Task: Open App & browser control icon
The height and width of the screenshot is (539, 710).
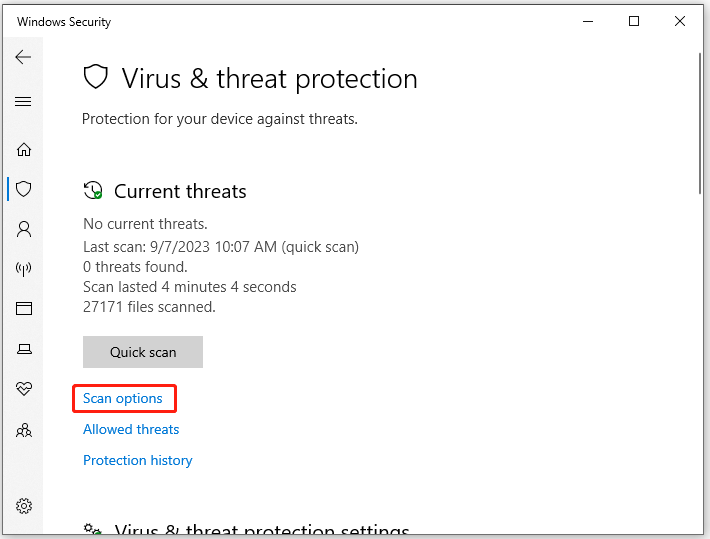Action: (x=23, y=309)
